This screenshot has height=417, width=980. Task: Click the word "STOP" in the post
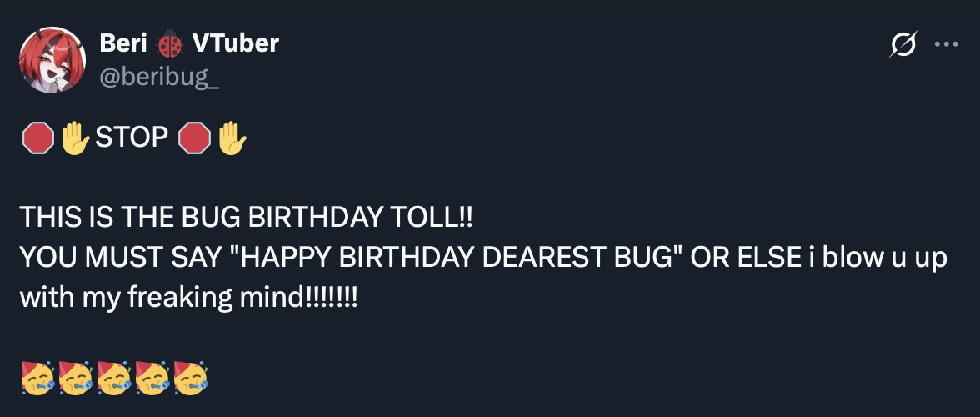click(x=132, y=138)
